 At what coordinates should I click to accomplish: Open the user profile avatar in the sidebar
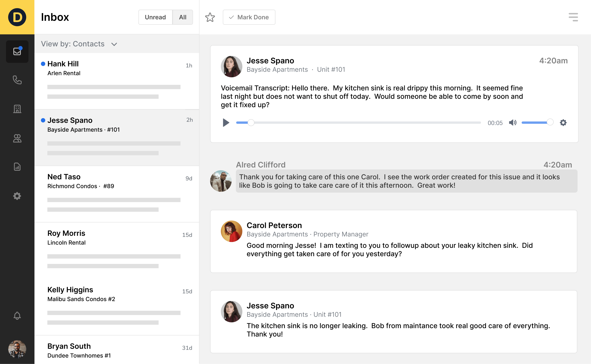pyautogui.click(x=17, y=349)
